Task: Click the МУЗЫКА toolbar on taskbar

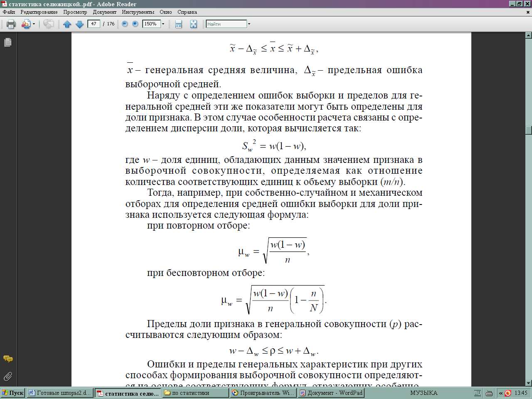Action: click(424, 393)
